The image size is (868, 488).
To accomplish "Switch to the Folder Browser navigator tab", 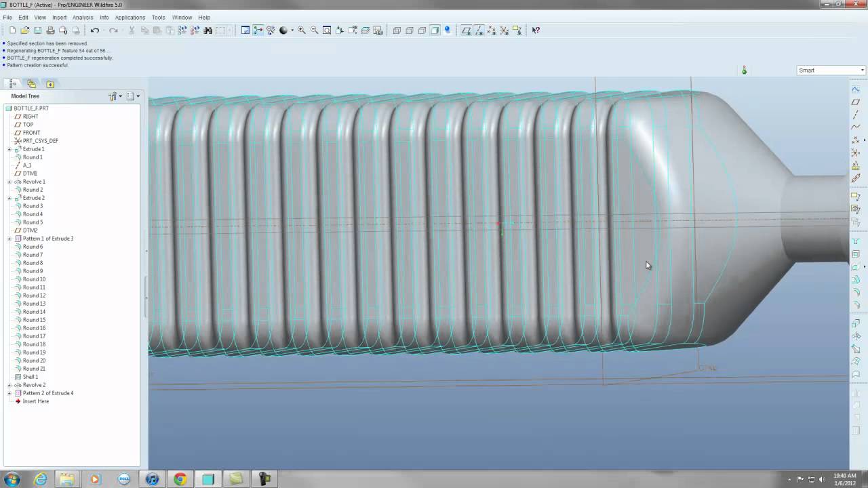I will 31,84.
